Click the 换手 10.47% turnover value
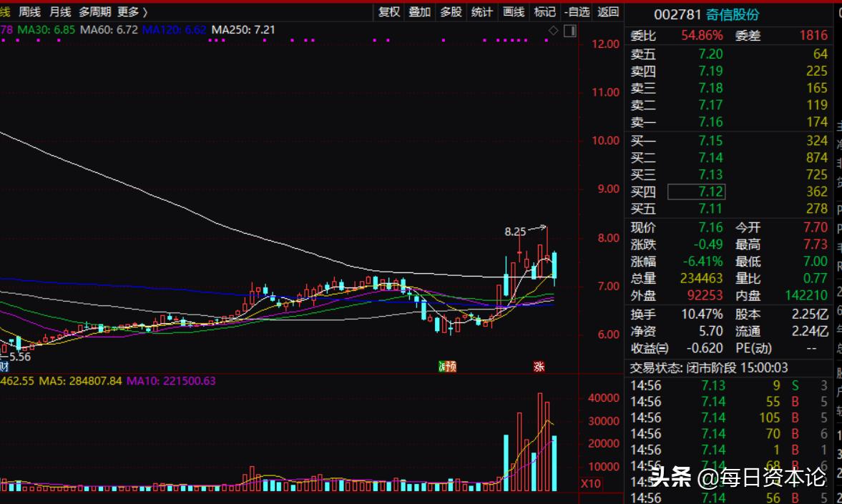This screenshot has width=842, height=504. pos(702,314)
